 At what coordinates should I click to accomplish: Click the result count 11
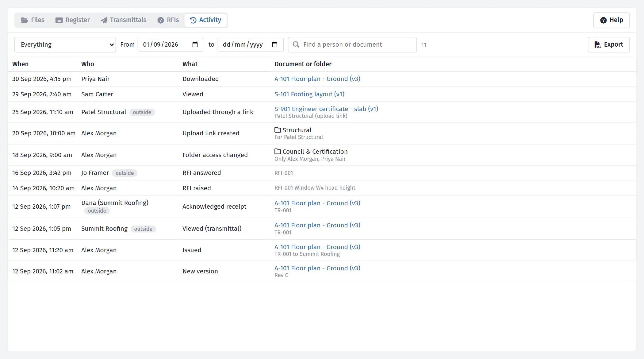click(424, 45)
